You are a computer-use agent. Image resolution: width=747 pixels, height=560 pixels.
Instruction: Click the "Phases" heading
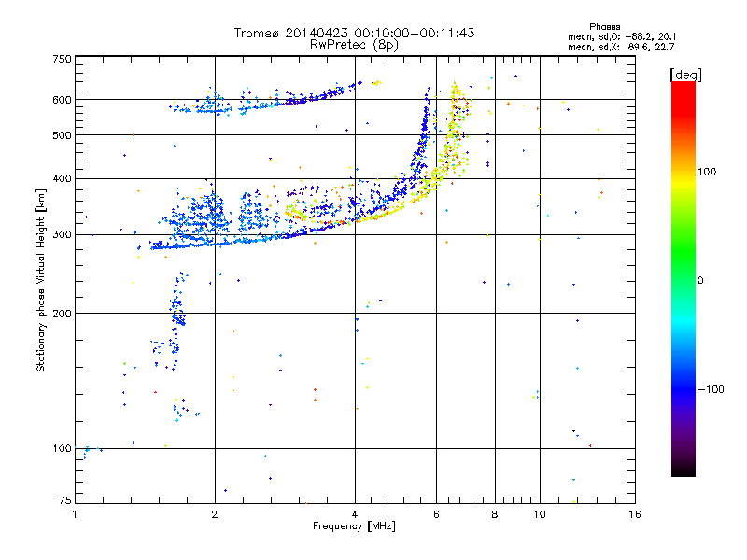[x=604, y=27]
